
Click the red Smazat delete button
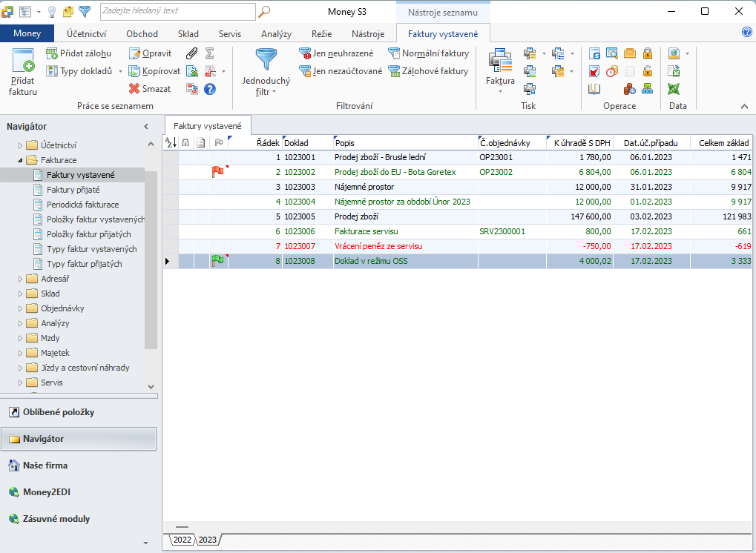(x=150, y=89)
